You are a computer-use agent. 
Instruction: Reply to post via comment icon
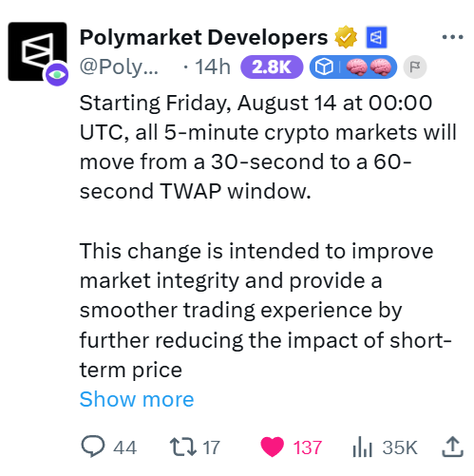coord(93,447)
